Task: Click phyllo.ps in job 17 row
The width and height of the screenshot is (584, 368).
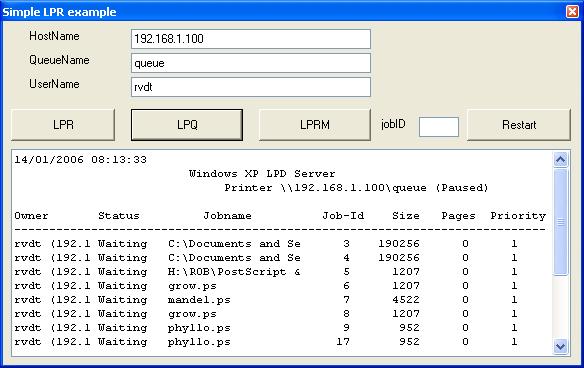Action: tap(199, 342)
